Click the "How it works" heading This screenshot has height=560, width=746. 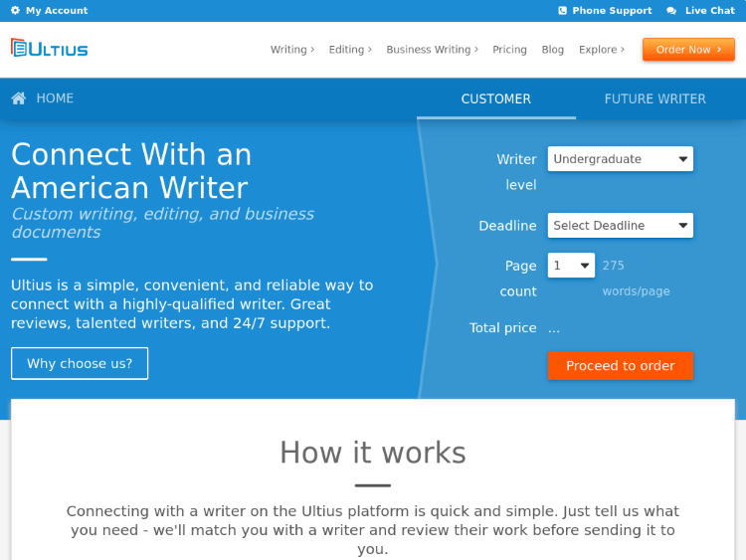[373, 452]
